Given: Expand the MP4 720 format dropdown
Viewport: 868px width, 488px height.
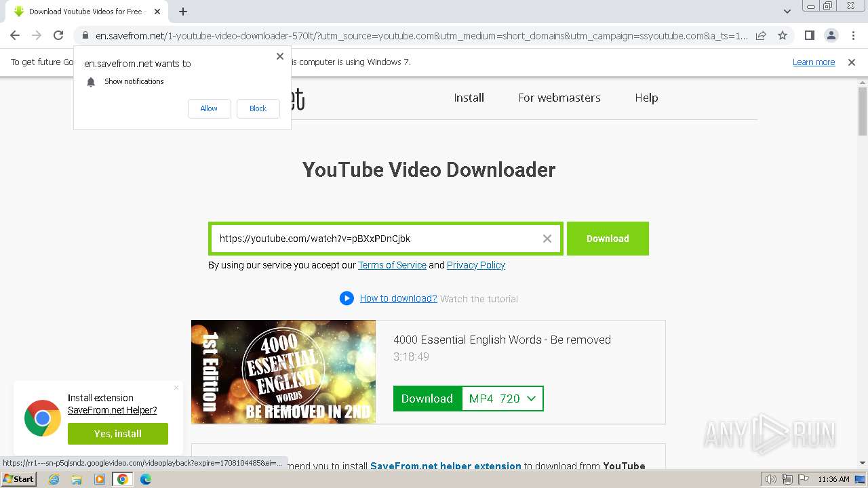Looking at the screenshot, I should pyautogui.click(x=502, y=399).
